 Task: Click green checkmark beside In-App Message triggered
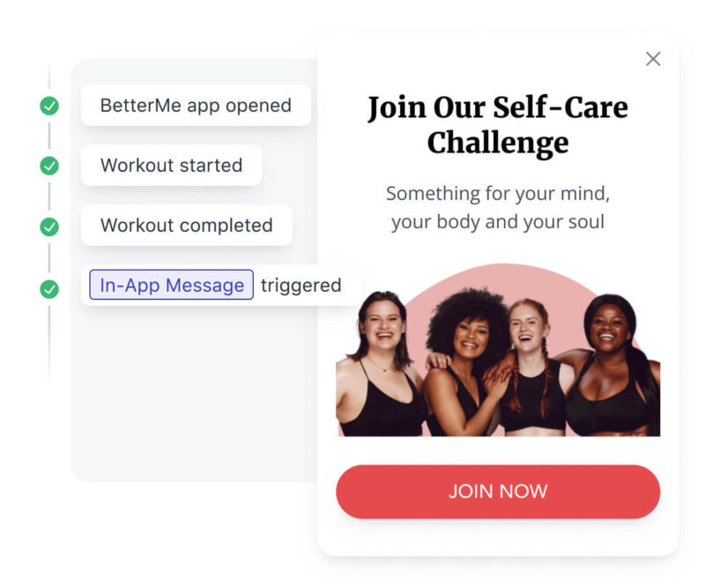pos(49,289)
